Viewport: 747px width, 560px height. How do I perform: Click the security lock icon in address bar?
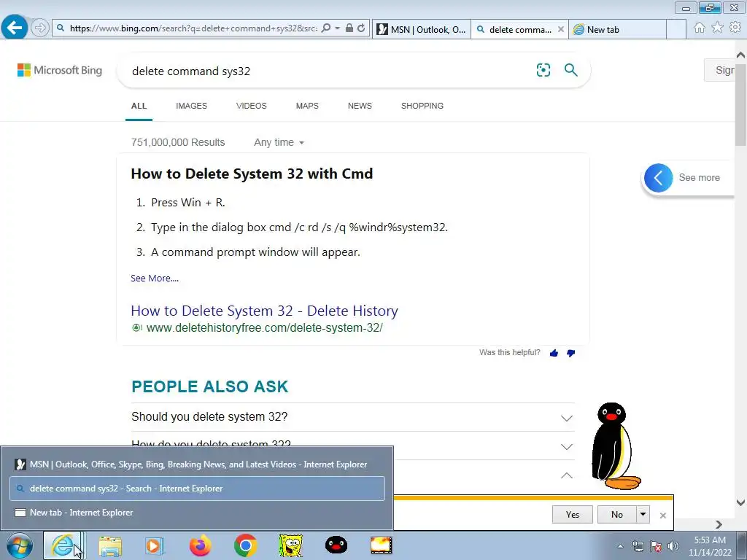tap(349, 28)
